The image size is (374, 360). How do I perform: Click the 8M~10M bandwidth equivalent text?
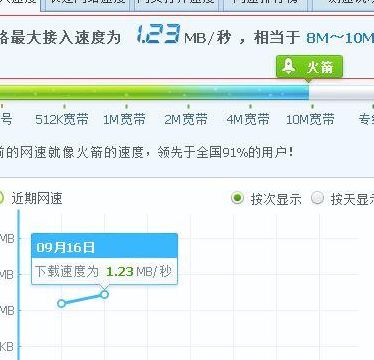pos(340,38)
